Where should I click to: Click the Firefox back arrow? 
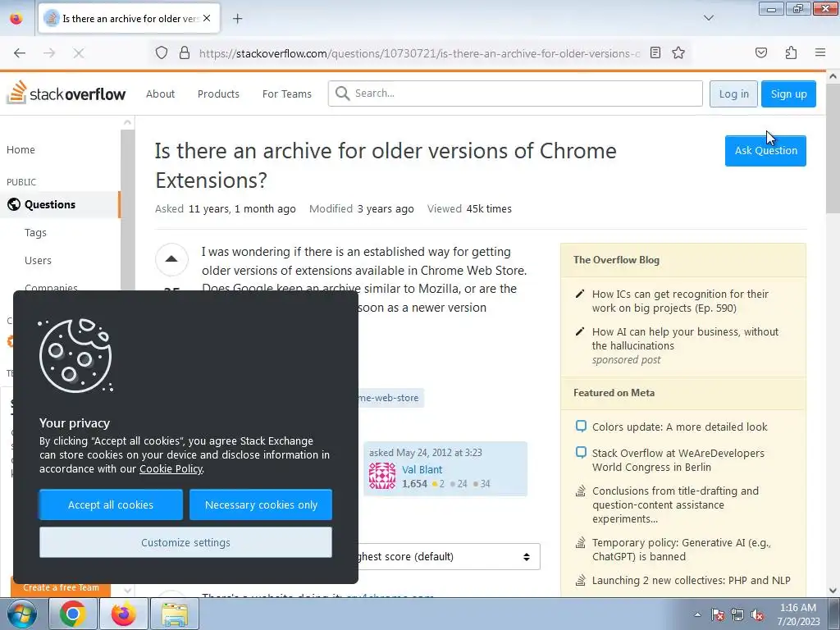pos(20,52)
